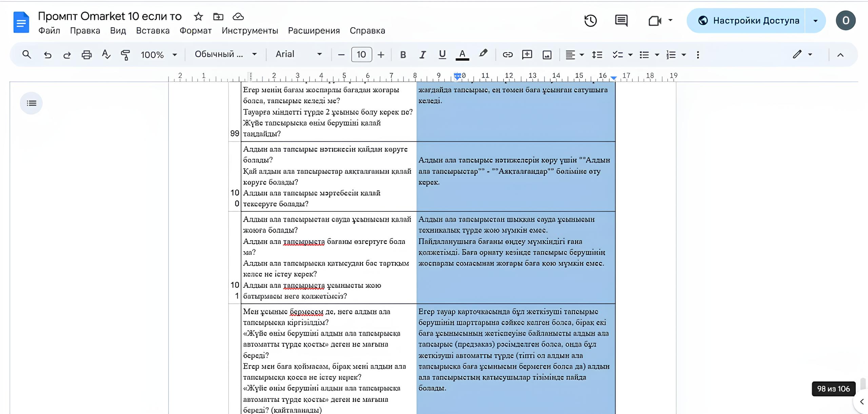The width and height of the screenshot is (868, 414).
Task: Run spelling and grammar check
Action: click(106, 55)
